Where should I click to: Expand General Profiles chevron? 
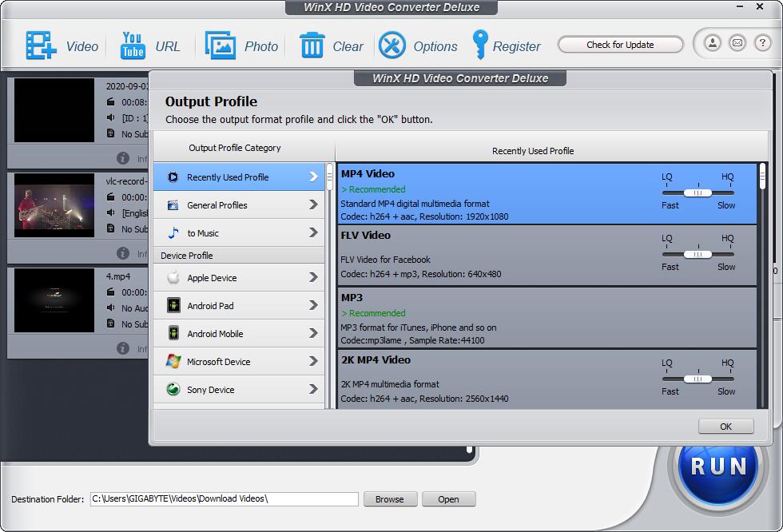[313, 204]
